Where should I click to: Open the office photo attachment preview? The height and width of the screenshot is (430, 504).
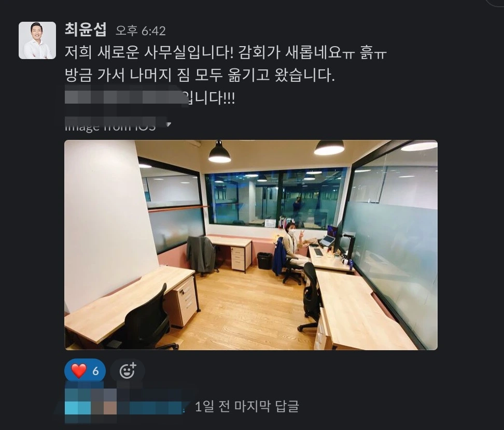(x=251, y=245)
